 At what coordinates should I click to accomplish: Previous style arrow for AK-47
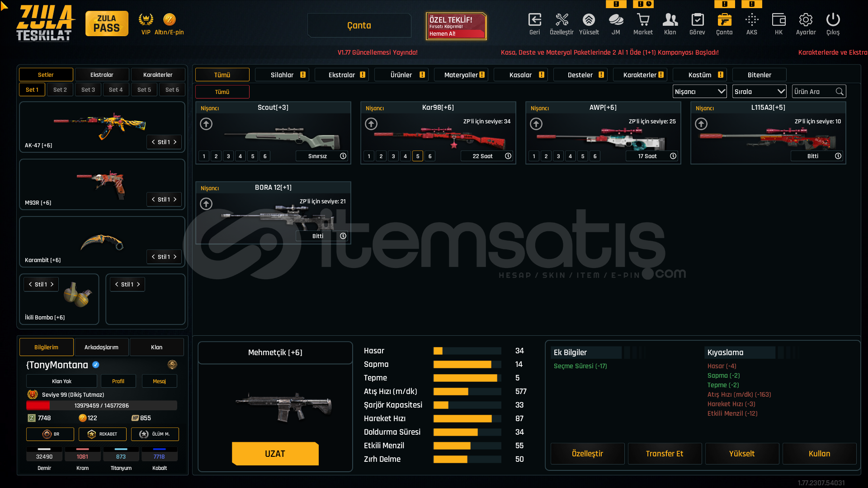[x=153, y=142]
